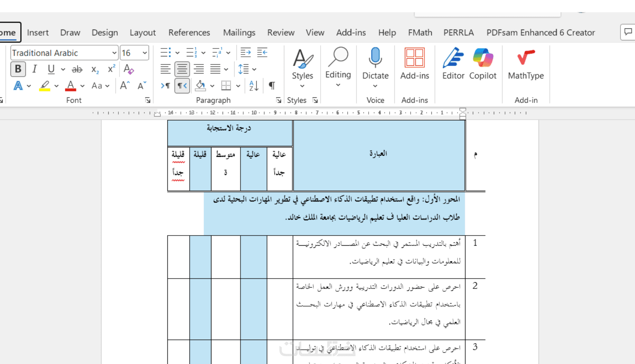Expand highlight color dropdown arrow
This screenshot has width=635, height=364.
[x=56, y=86]
